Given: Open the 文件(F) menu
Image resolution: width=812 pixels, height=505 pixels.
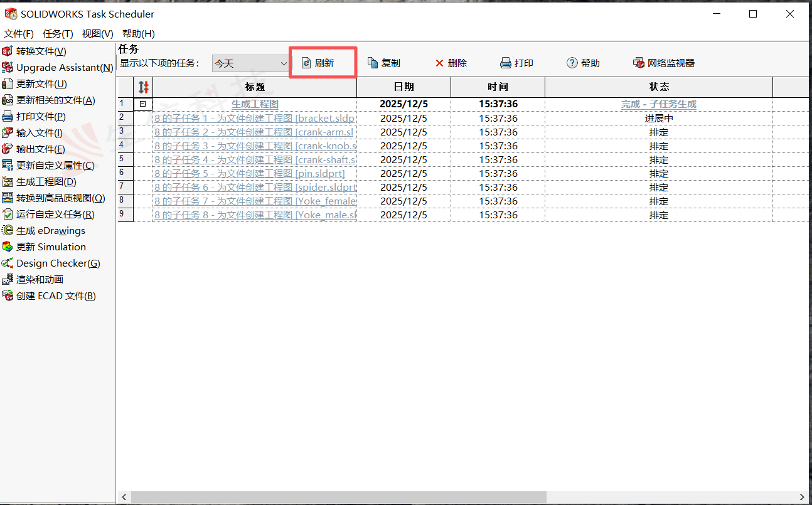Looking at the screenshot, I should [x=19, y=34].
